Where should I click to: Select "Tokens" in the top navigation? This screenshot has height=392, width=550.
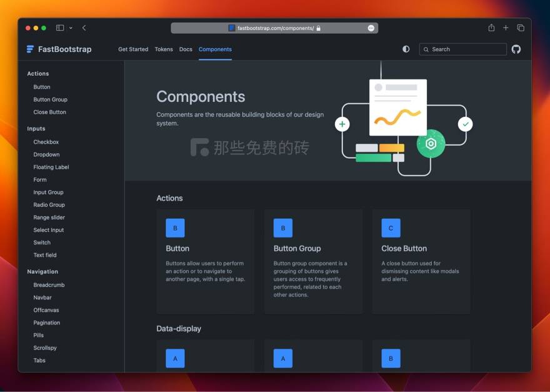pyautogui.click(x=163, y=49)
